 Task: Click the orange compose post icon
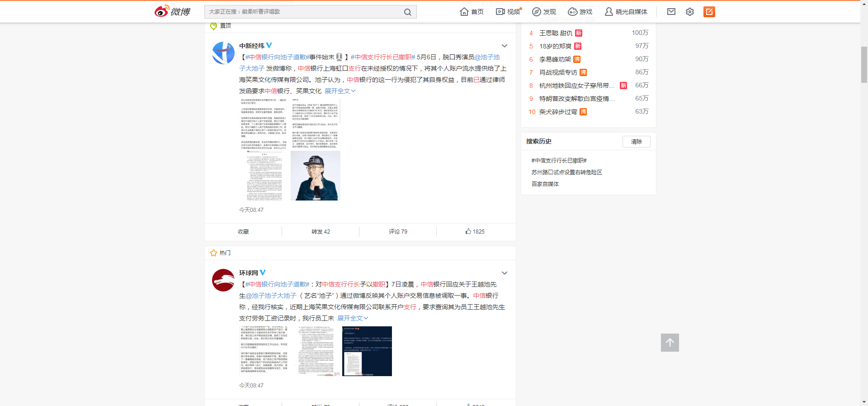pos(709,12)
